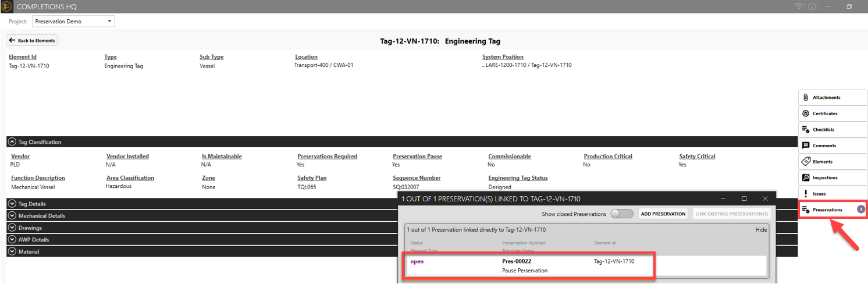Open the Checklists side panel

[x=833, y=130]
